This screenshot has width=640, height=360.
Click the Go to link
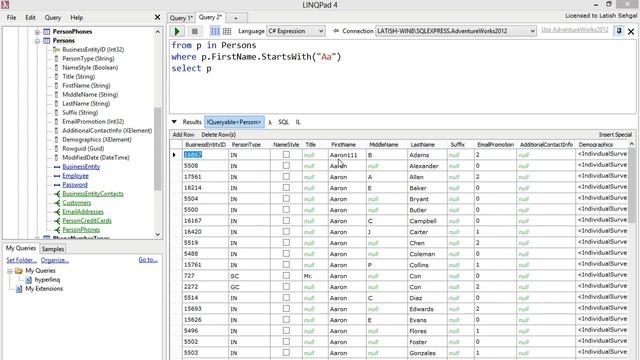148,260
